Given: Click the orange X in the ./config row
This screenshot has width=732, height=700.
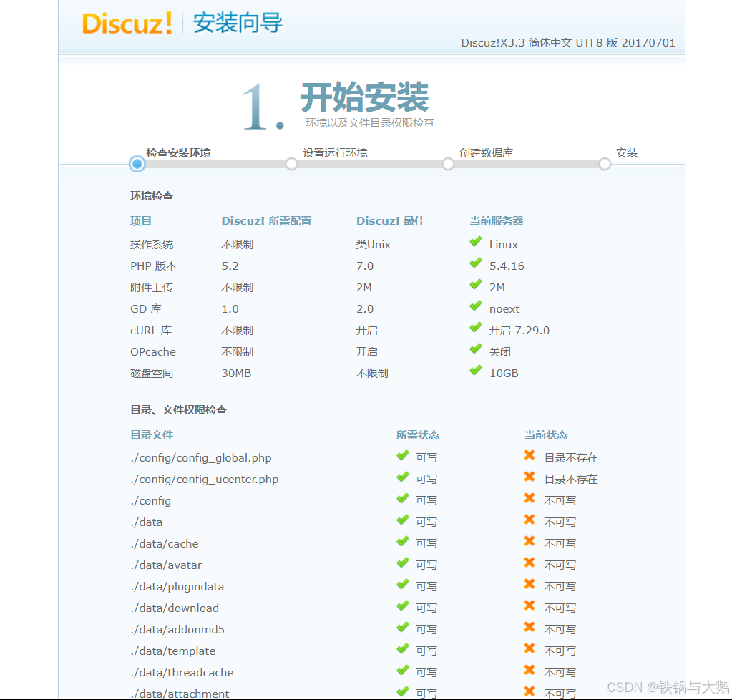Looking at the screenshot, I should [530, 497].
